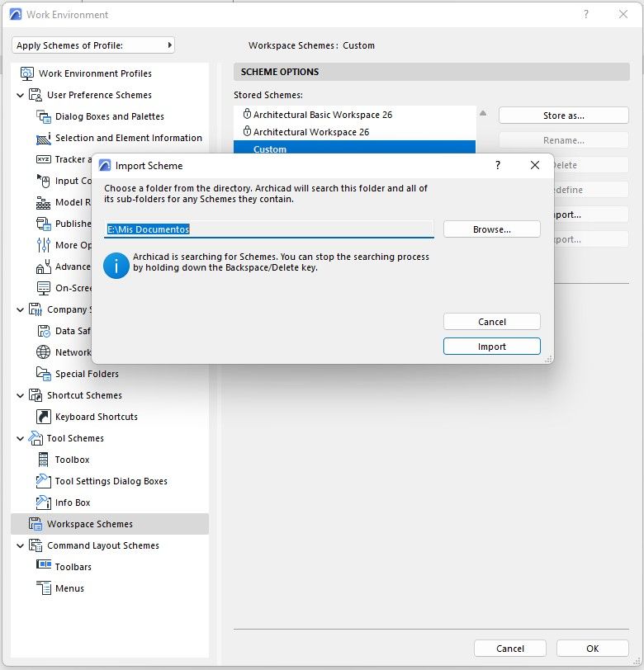Click the Company Standards Schemes icon
The height and width of the screenshot is (670, 644).
(35, 309)
